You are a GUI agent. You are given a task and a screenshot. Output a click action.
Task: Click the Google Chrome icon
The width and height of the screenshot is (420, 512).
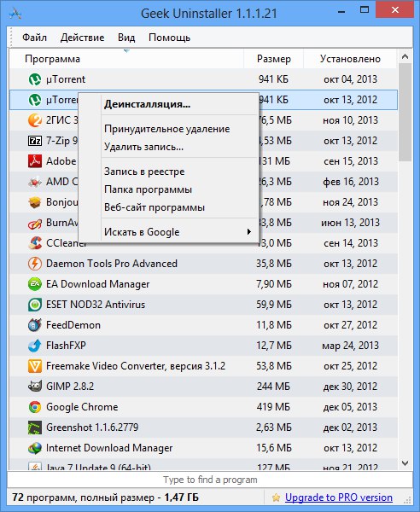pos(35,407)
